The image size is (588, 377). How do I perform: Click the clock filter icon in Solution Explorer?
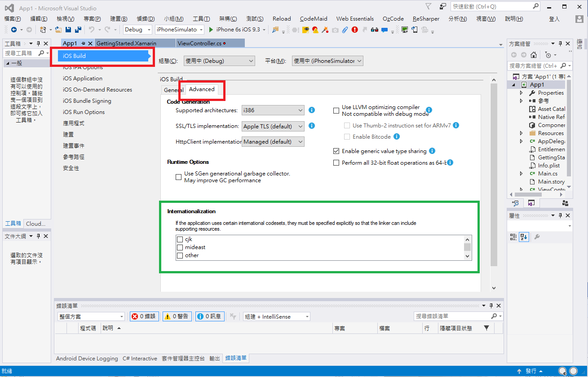click(x=548, y=55)
